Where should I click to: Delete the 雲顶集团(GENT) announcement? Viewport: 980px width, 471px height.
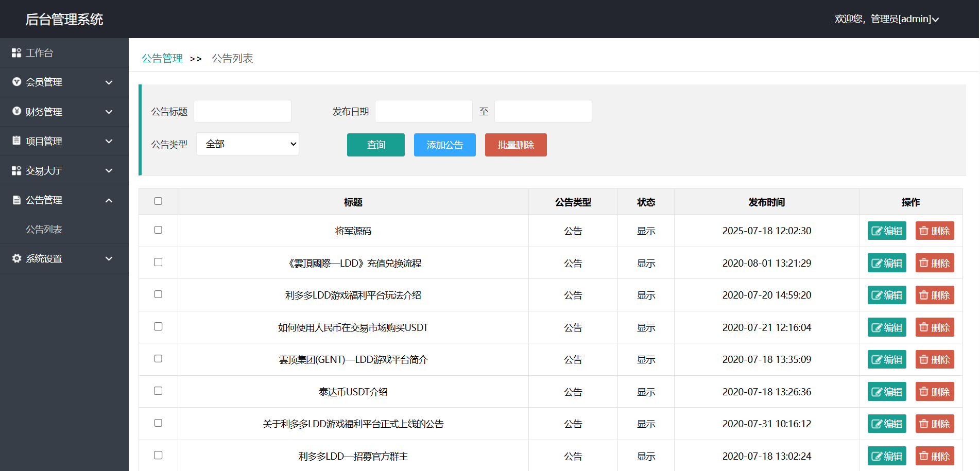[x=935, y=359]
